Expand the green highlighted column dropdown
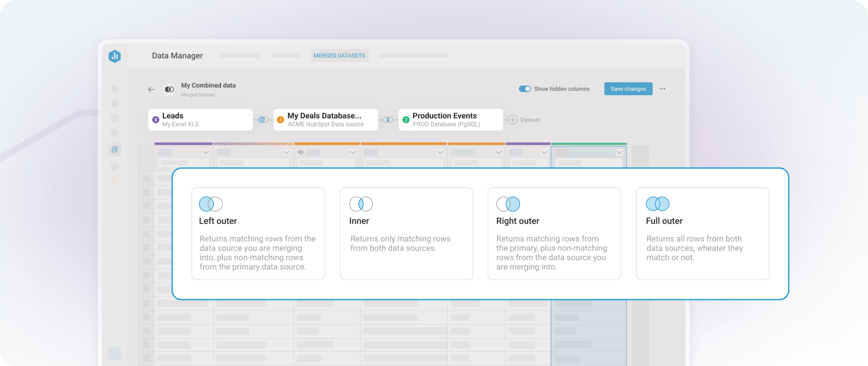The width and height of the screenshot is (868, 366). coord(619,153)
